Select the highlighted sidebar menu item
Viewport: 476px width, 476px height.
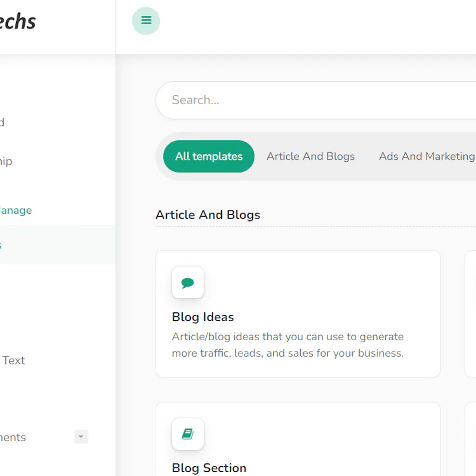(x=46, y=245)
